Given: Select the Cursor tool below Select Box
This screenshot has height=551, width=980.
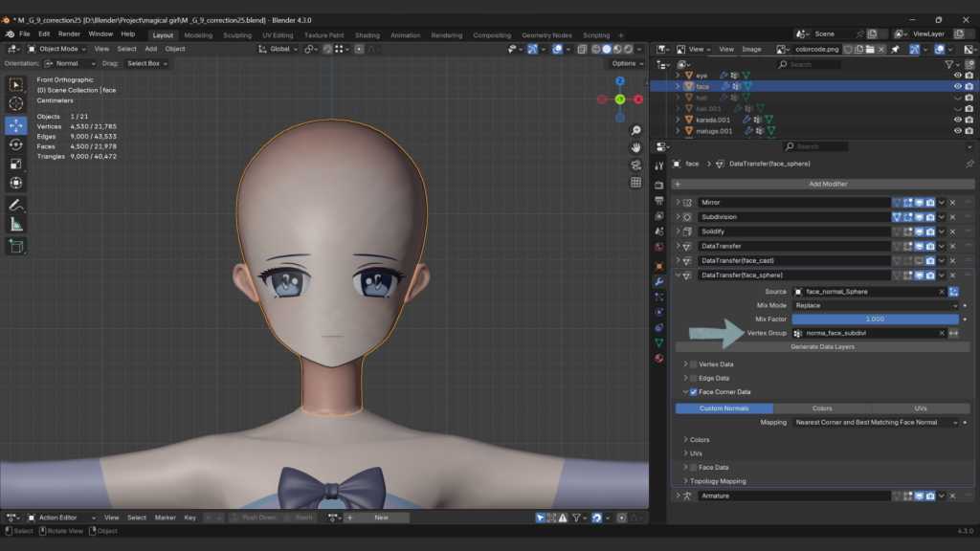Looking at the screenshot, I should pos(15,104).
